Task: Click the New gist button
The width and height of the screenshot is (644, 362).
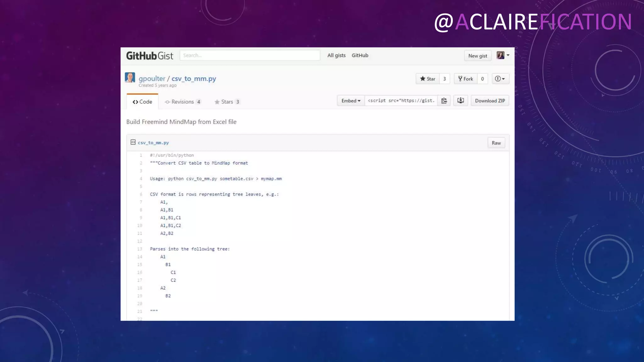Action: pyautogui.click(x=477, y=56)
